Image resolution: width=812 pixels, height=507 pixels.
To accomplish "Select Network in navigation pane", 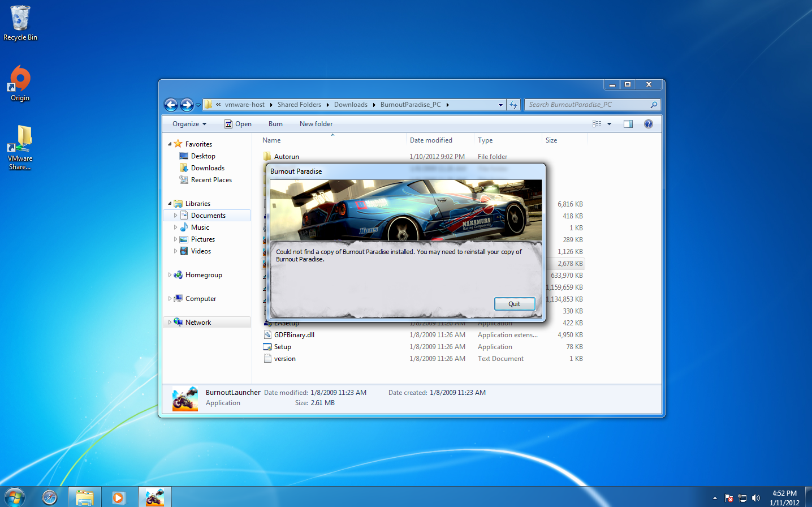I will (198, 323).
